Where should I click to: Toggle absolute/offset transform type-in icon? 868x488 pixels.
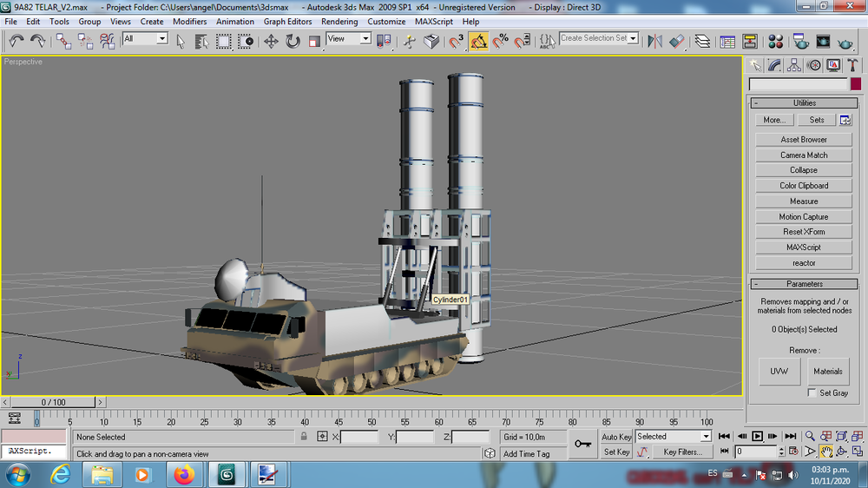(322, 437)
